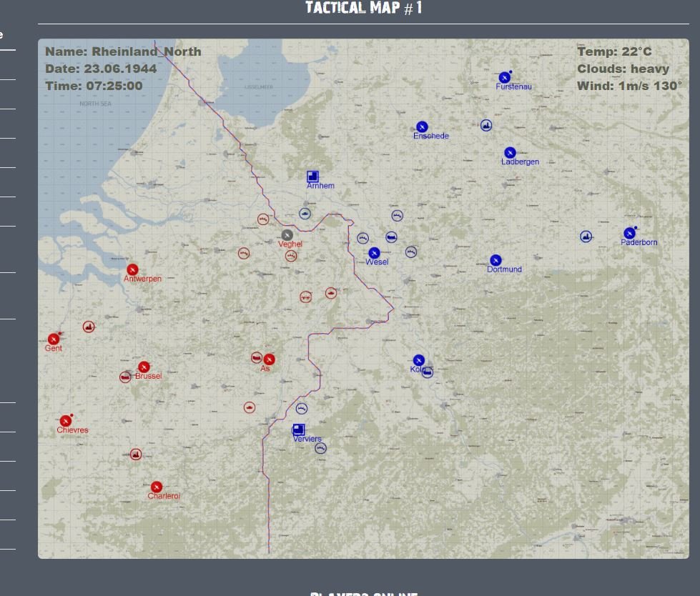Select the blue train icon northeast of Wesel

click(x=392, y=237)
